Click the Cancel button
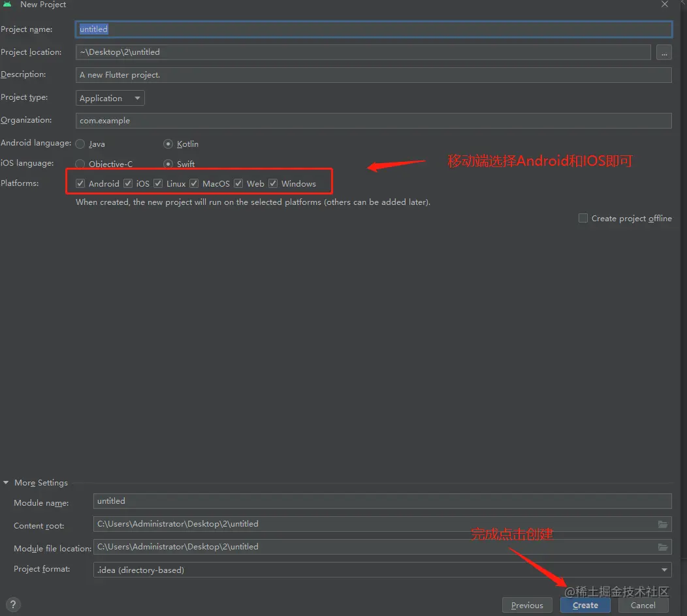The width and height of the screenshot is (687, 616). 643,605
